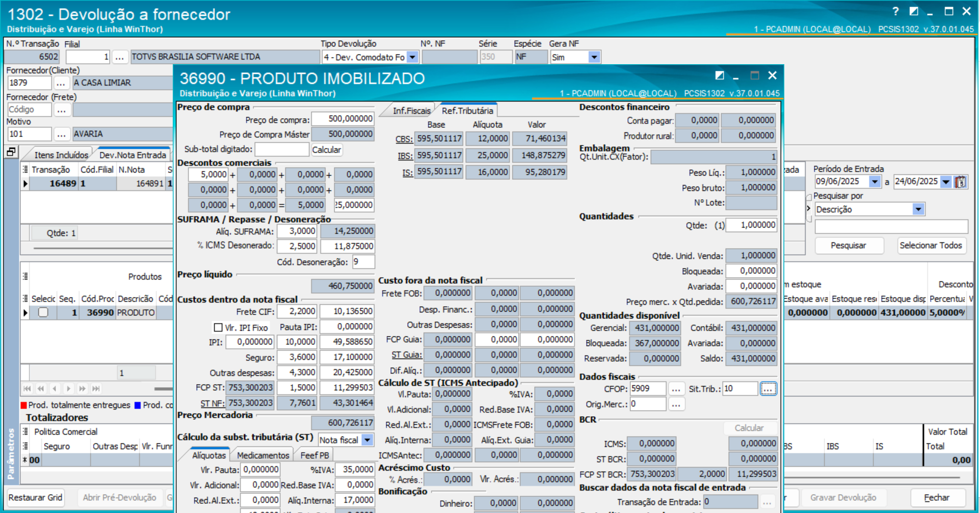Image resolution: width=980 pixels, height=513 pixels.
Task: Click the Filial lookup ellipsis button
Action: (119, 57)
